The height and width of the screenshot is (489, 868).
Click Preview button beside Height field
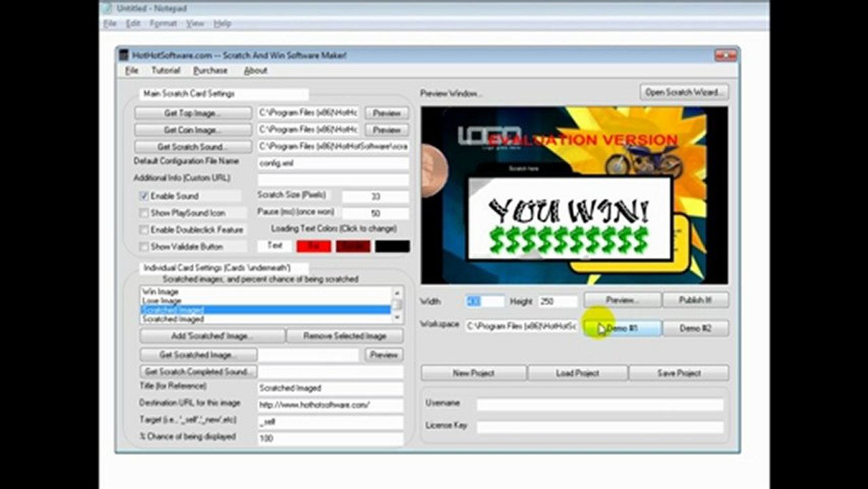(x=622, y=300)
